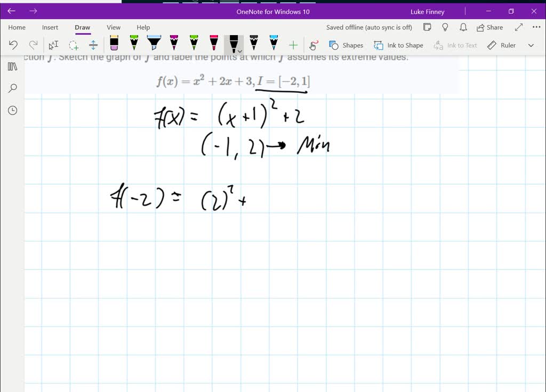546x392 pixels.
Task: Toggle Draw with Mouse or Touch
Action: (x=313, y=45)
